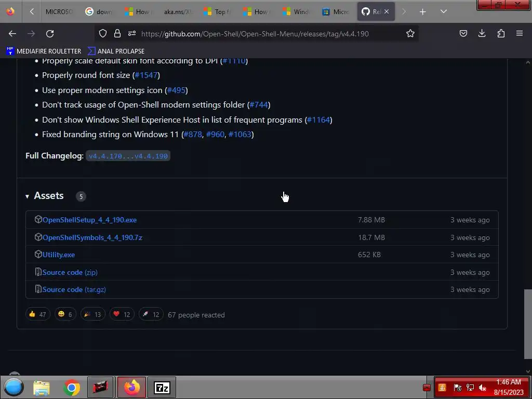Image resolution: width=532 pixels, height=399 pixels.
Task: Open issue #878 link
Action: pyautogui.click(x=193, y=135)
